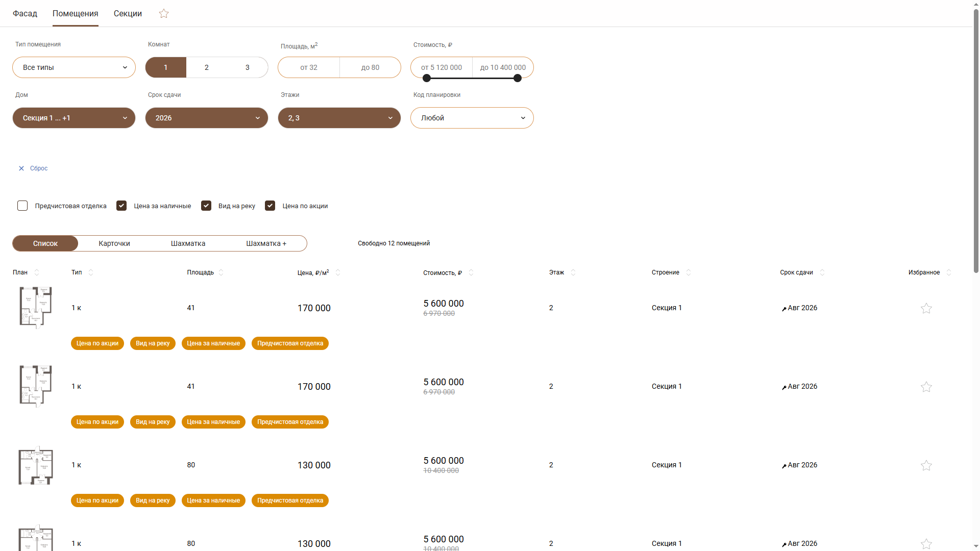980x551 pixels.
Task: Uncheck the Вид на реку filter
Action: pyautogui.click(x=206, y=206)
